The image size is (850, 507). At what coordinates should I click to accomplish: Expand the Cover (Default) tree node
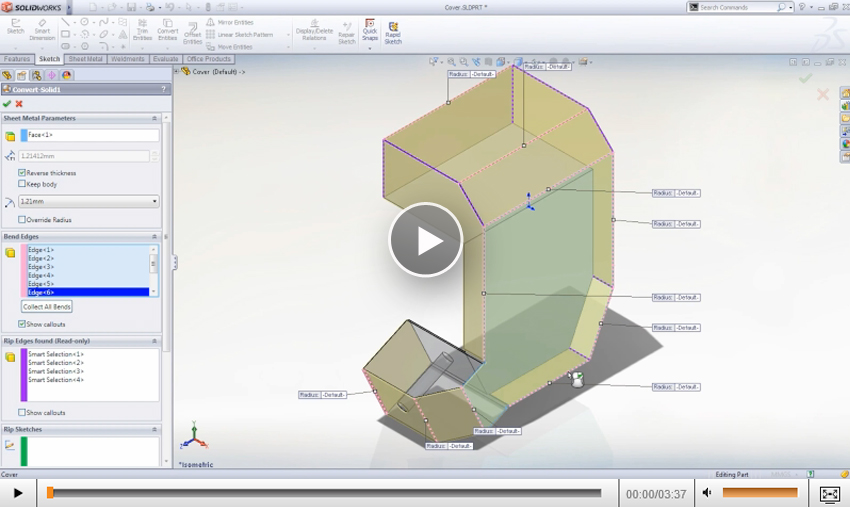point(186,72)
